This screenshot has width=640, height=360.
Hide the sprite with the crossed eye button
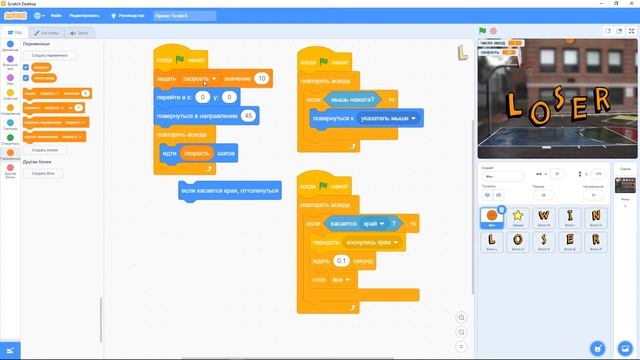click(x=498, y=195)
